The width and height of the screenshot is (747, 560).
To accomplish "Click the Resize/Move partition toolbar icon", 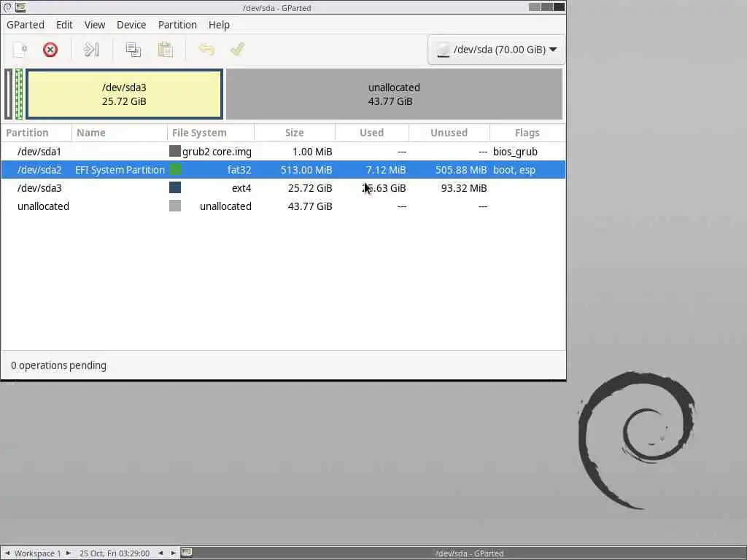I will pos(91,50).
